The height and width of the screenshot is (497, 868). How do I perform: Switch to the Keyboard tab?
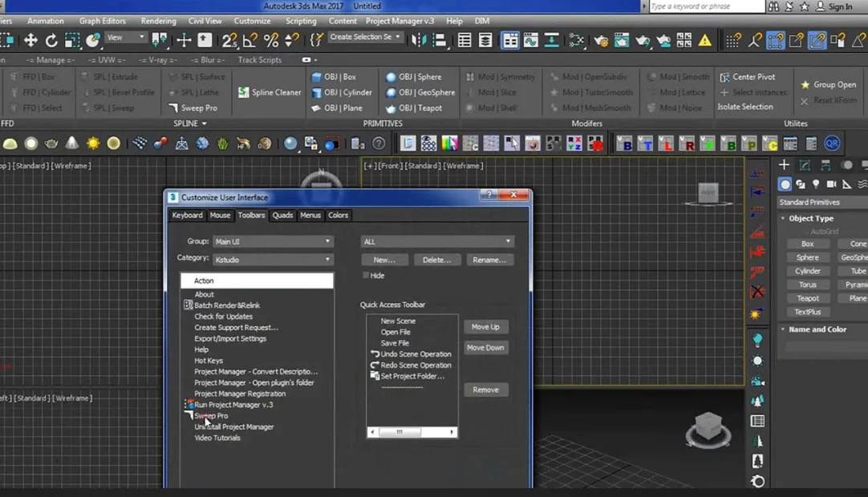[187, 216]
